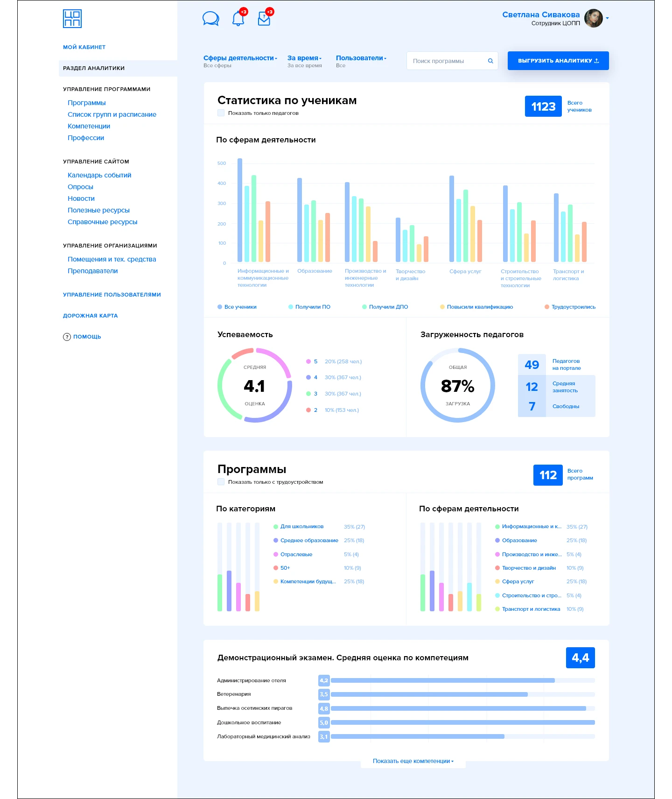Click 'Выгрузить аналитику' button
Screen dimensions: 672x799
pyautogui.click(x=558, y=61)
